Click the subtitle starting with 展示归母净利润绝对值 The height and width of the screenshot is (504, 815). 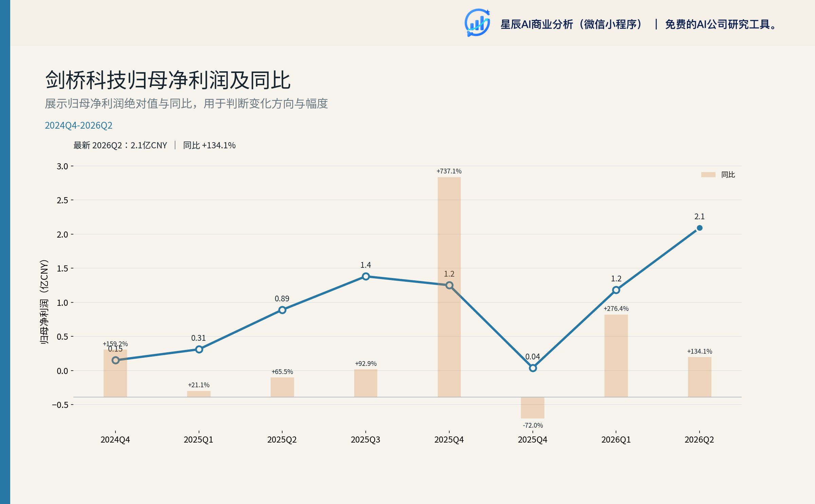[186, 104]
